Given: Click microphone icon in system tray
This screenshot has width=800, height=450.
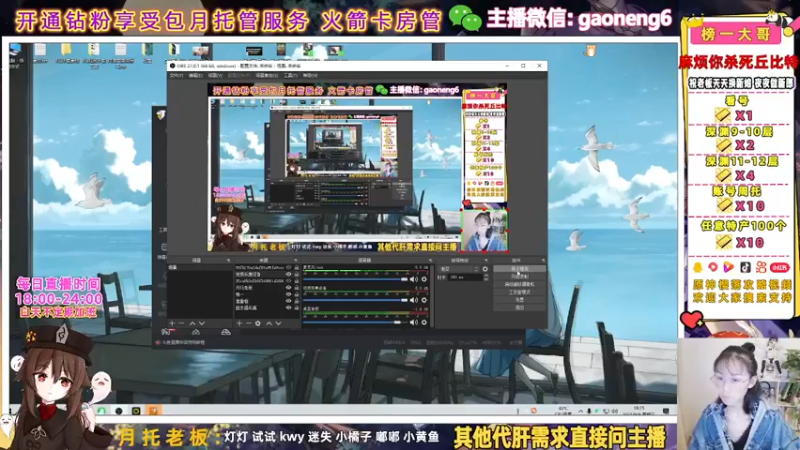Looking at the screenshot, I should tap(589, 411).
